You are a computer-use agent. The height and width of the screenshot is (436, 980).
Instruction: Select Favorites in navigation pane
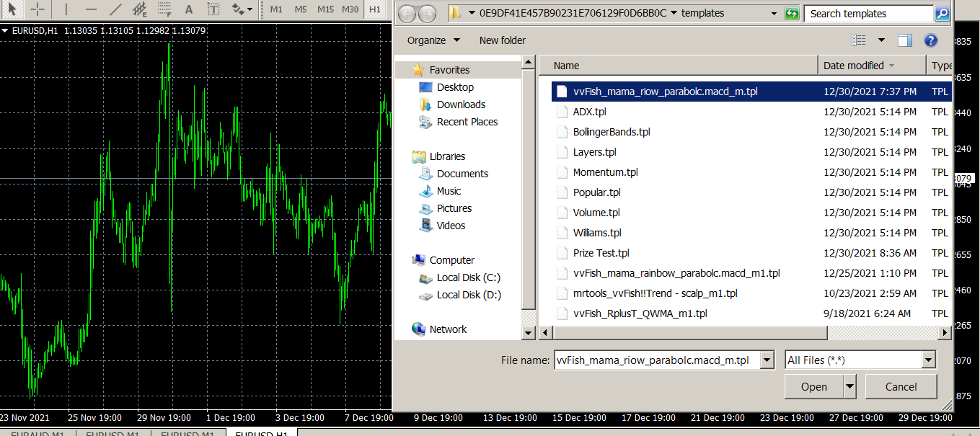(x=449, y=70)
